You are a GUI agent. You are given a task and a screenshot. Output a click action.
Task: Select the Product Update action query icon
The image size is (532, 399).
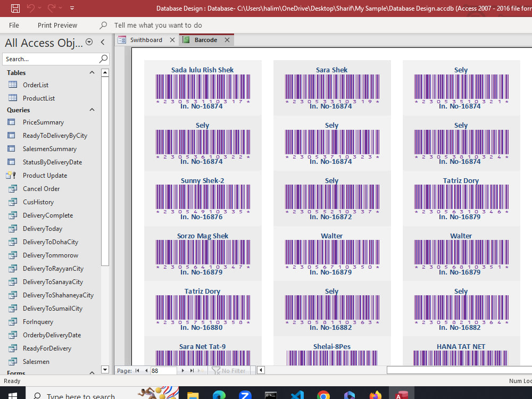11,176
